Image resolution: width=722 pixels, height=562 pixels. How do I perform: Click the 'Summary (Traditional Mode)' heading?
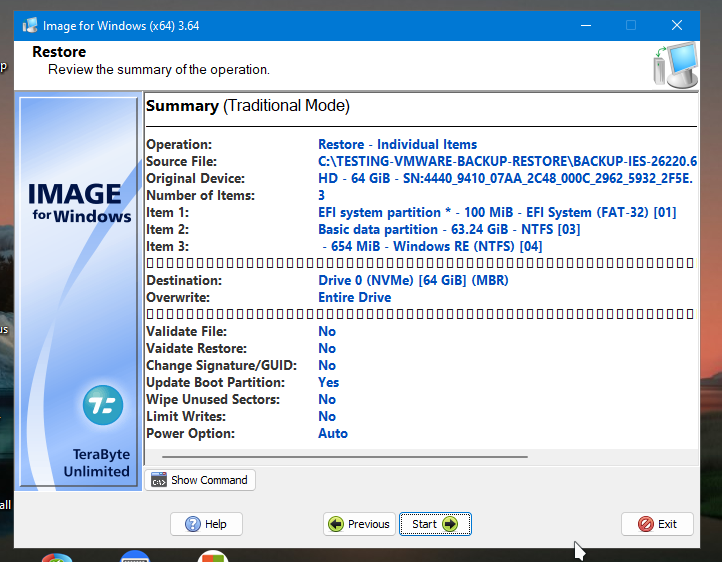click(x=248, y=106)
